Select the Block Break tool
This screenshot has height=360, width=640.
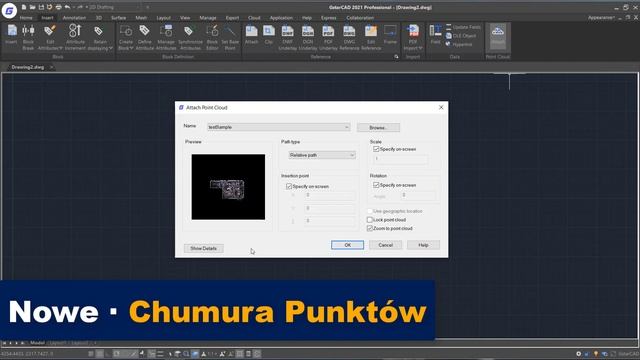tap(28, 37)
